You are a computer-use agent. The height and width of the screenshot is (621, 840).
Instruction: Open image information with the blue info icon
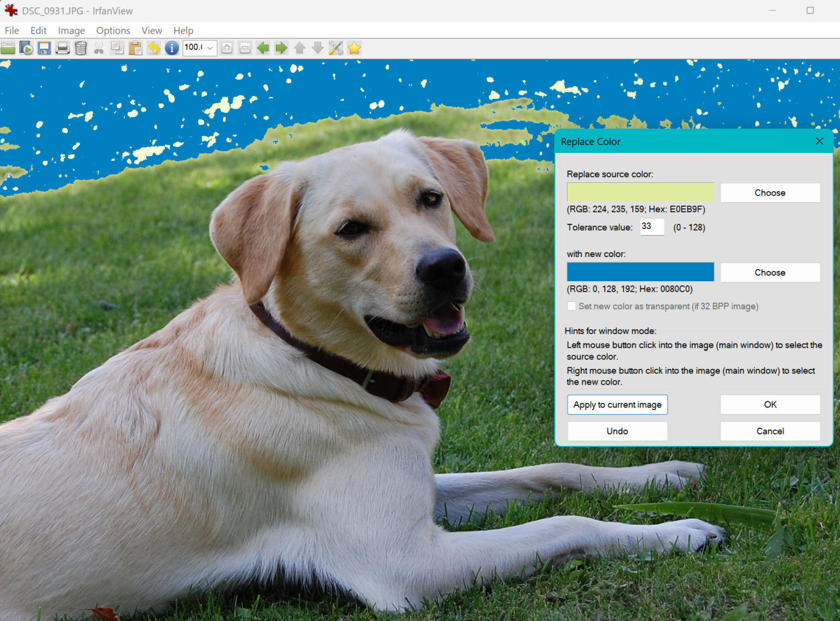click(172, 48)
